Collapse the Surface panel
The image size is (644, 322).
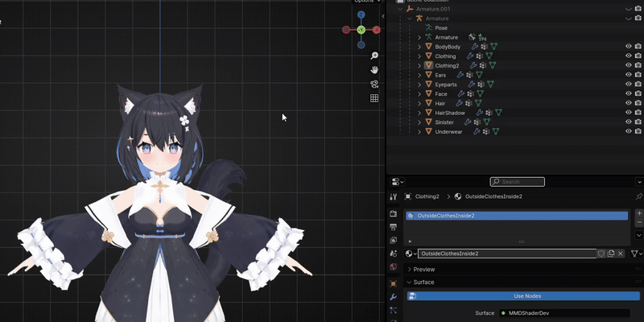click(x=423, y=283)
